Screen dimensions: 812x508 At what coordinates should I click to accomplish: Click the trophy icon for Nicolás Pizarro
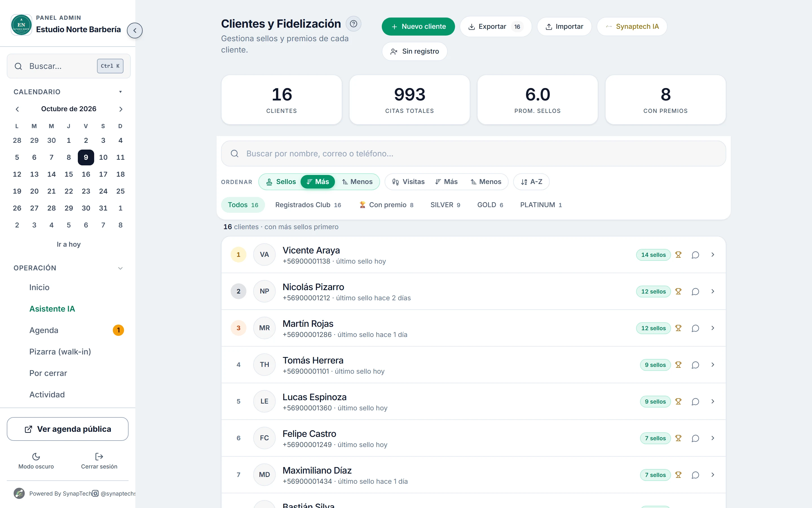678,291
